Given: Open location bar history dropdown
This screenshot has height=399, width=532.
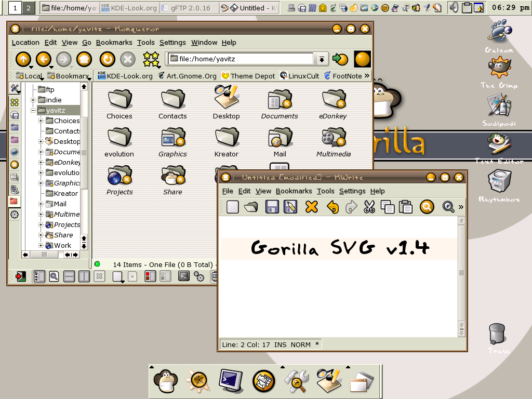Looking at the screenshot, I should click(x=321, y=59).
